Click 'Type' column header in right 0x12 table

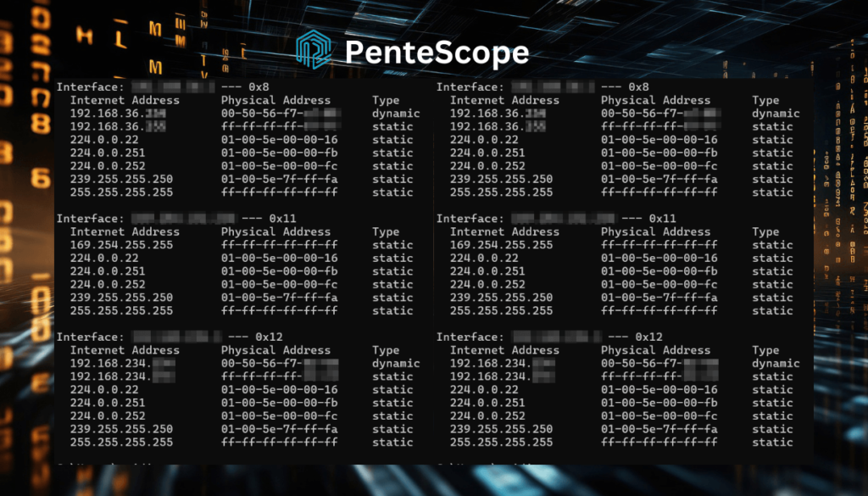coord(765,350)
